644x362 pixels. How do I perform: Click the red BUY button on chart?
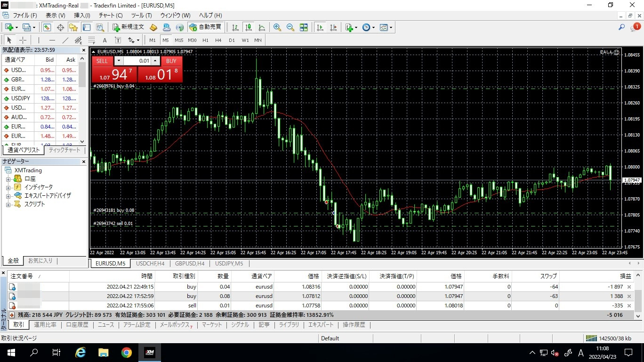click(171, 61)
